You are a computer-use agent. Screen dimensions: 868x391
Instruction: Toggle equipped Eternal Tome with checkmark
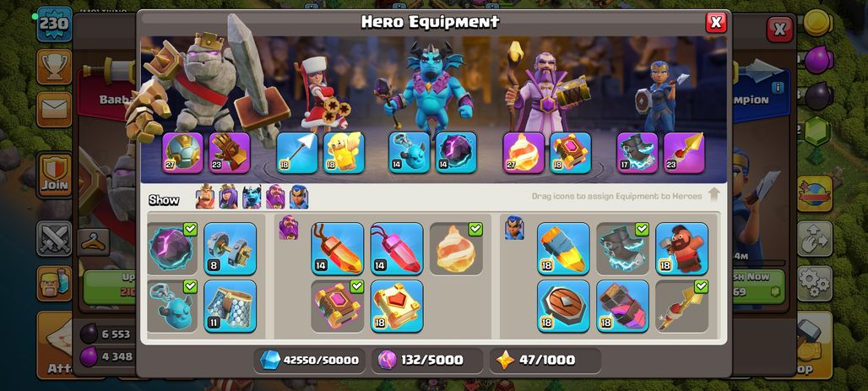pyautogui.click(x=337, y=306)
